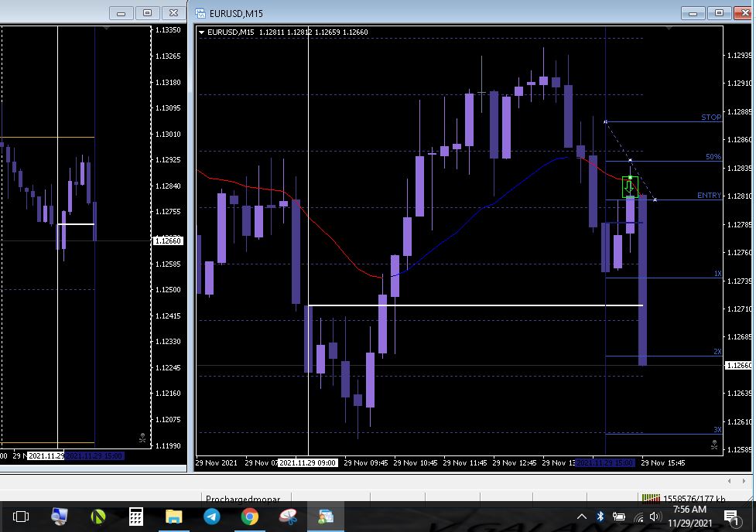
Task: Click the ENTRY line anchor point
Action: 655,199
